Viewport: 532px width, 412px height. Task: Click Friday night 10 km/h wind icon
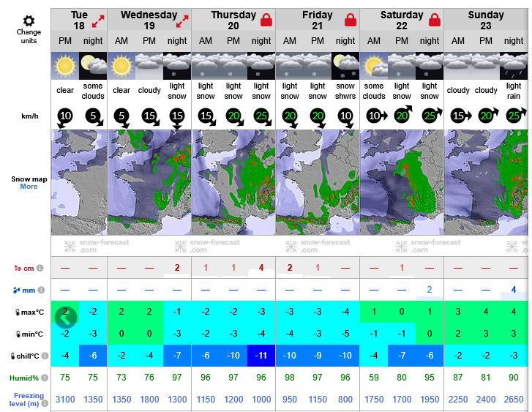point(347,117)
